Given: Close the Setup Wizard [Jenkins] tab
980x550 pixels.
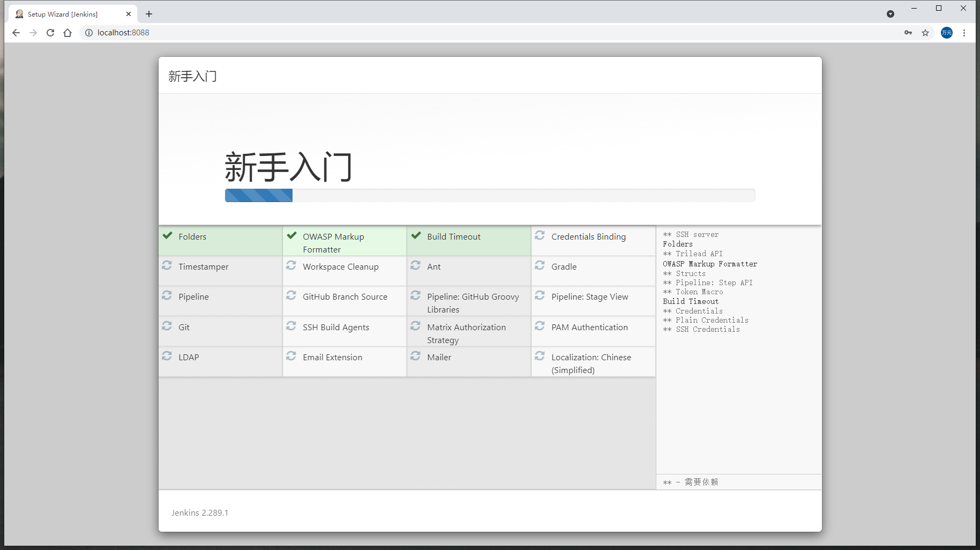Looking at the screenshot, I should click(x=129, y=14).
